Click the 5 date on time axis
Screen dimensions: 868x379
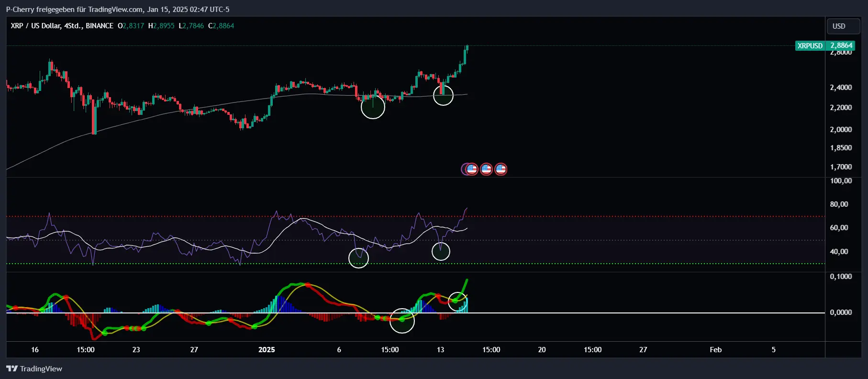coord(774,349)
